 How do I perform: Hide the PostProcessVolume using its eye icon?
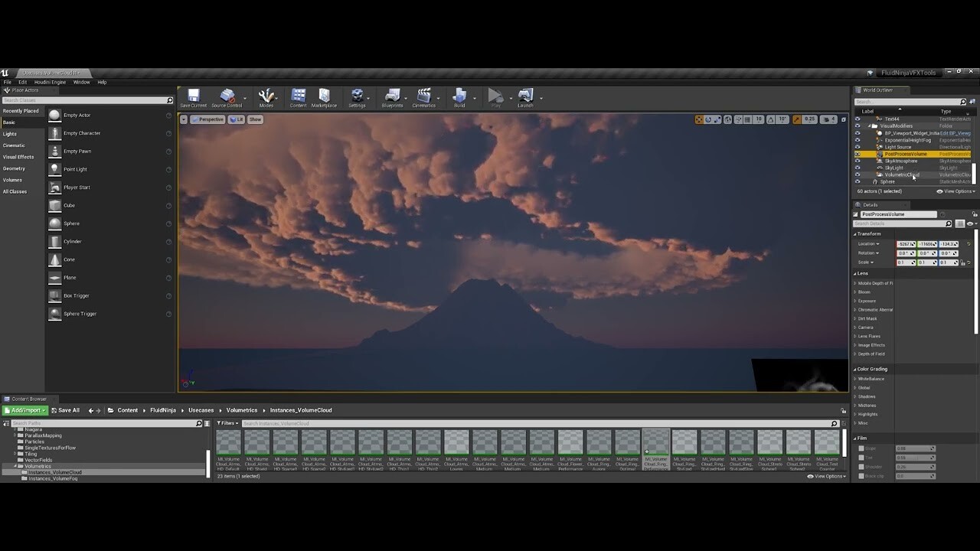click(x=857, y=154)
